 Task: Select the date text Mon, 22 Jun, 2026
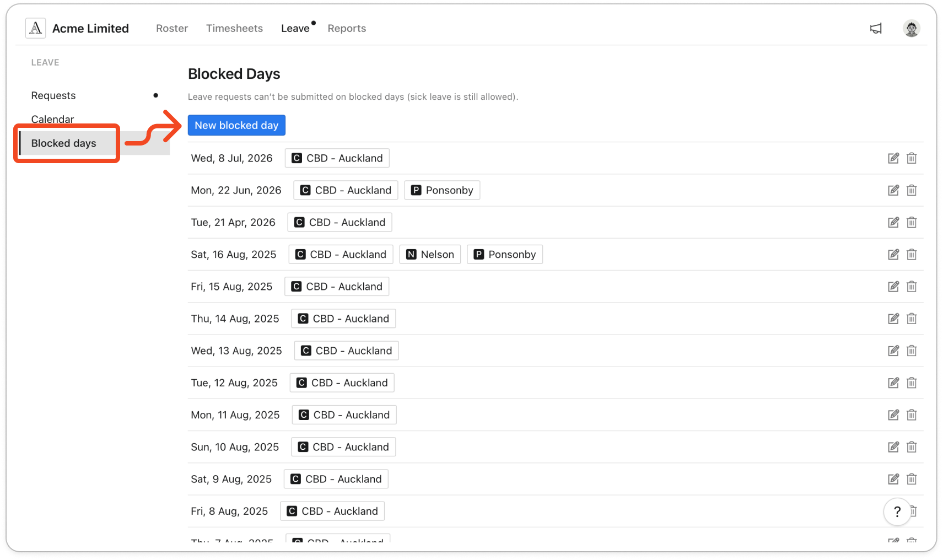pyautogui.click(x=236, y=190)
